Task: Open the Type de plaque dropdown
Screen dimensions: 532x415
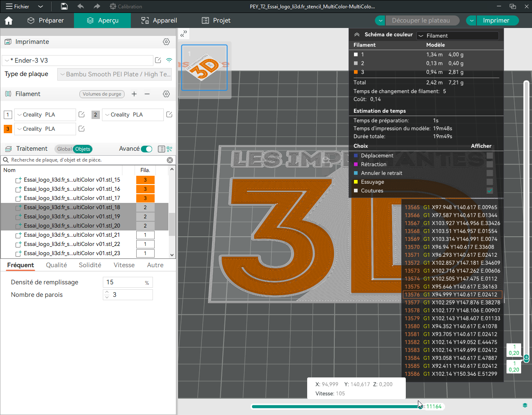Action: pyautogui.click(x=115, y=74)
